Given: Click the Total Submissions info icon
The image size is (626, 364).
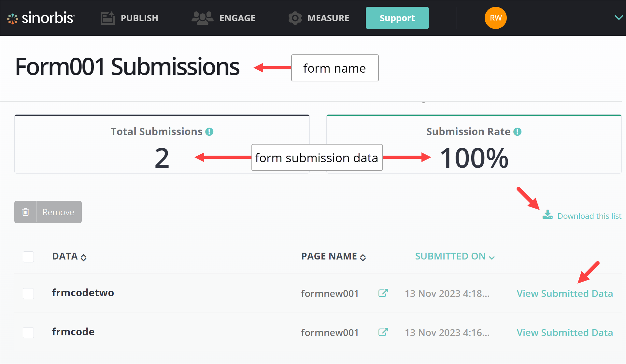Looking at the screenshot, I should (209, 132).
